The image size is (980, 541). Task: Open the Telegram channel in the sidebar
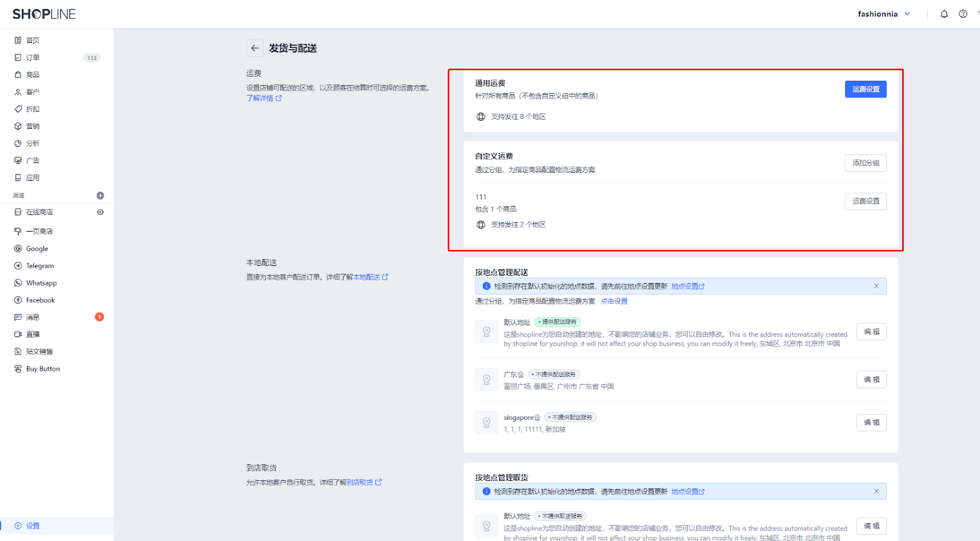40,266
